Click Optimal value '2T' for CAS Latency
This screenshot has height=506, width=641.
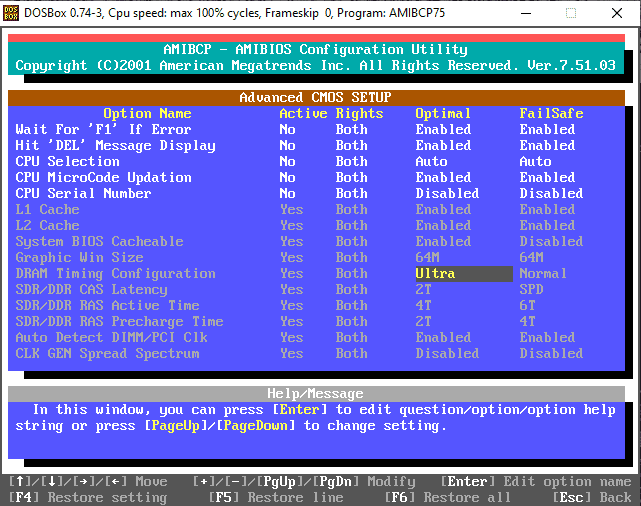coord(423,289)
